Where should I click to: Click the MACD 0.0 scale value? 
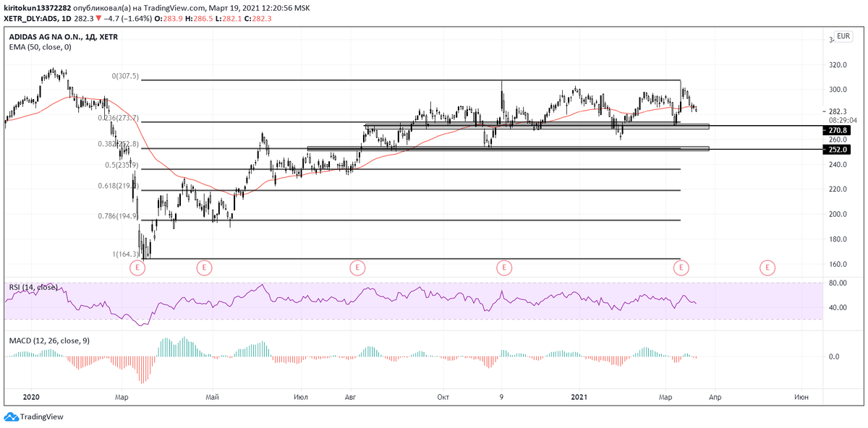[x=834, y=356]
